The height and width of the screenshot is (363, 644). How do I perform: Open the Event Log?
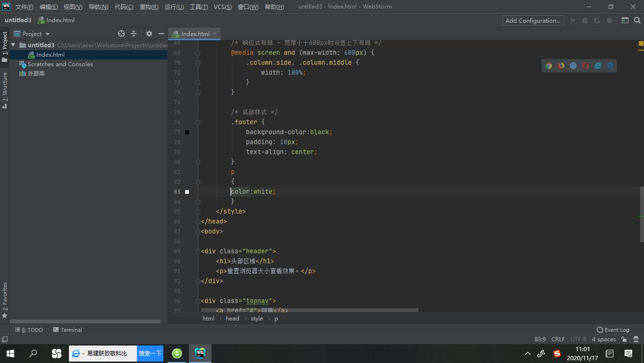[x=613, y=330]
